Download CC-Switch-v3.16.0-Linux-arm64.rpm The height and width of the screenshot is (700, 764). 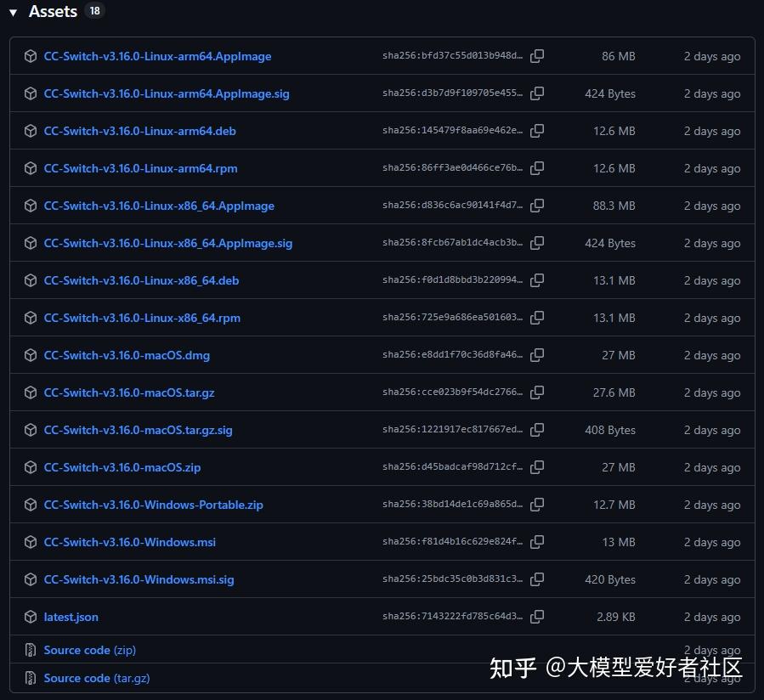(141, 168)
